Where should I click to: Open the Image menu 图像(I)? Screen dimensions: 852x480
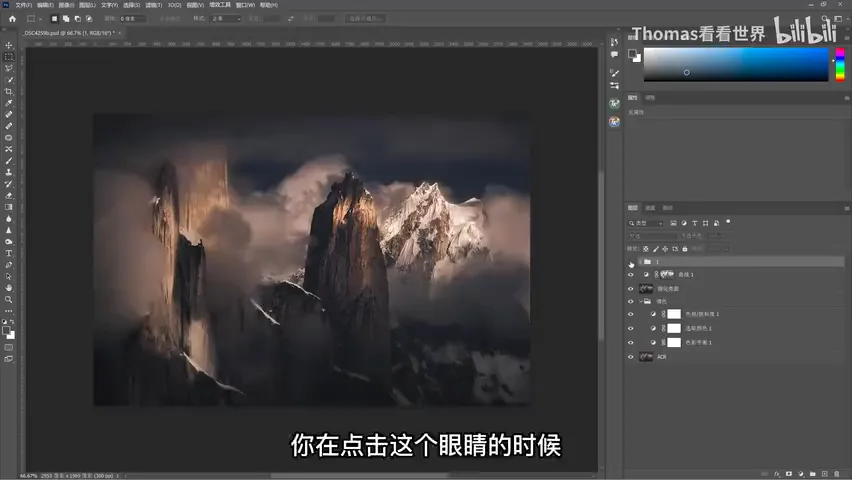(66, 5)
